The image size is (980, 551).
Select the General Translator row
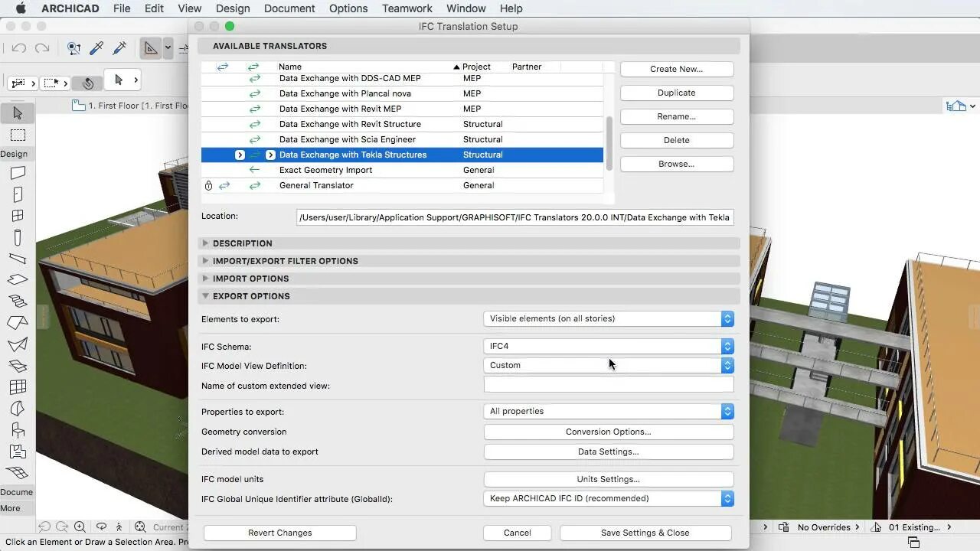402,185
